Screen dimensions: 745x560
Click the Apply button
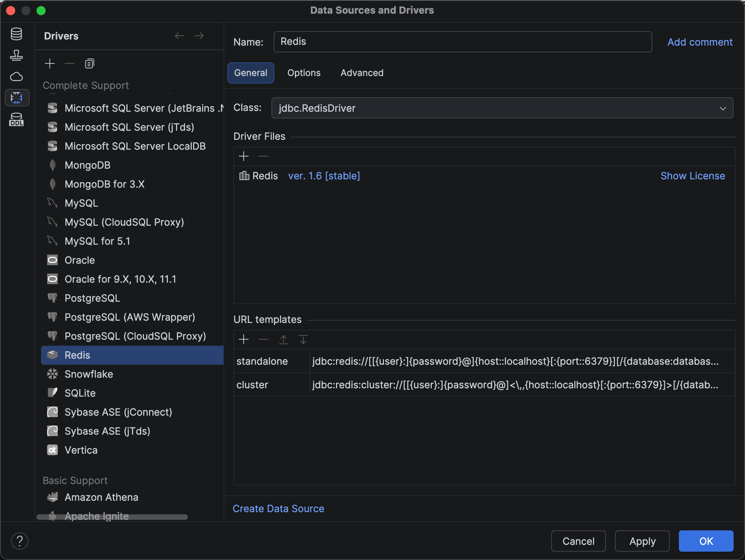pos(642,541)
